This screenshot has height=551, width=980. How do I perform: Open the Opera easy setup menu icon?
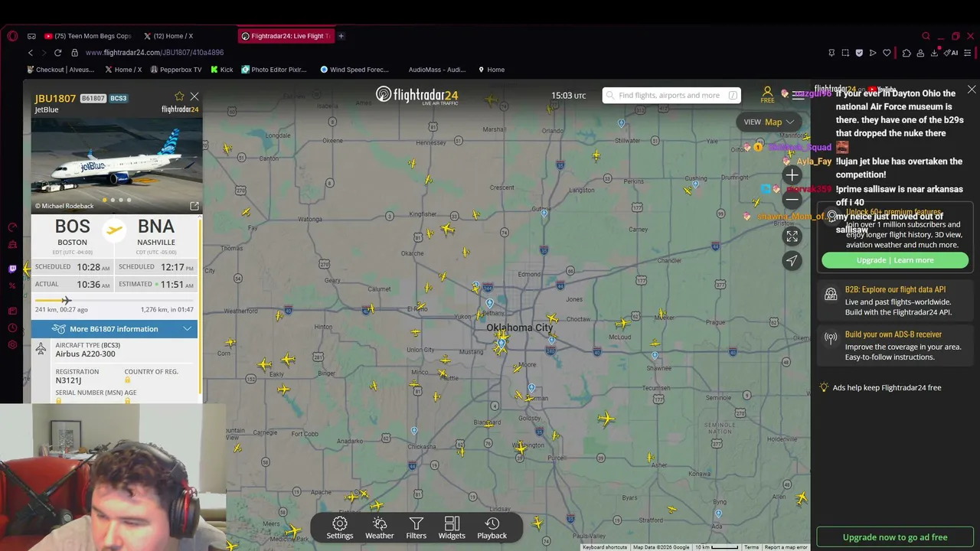(968, 53)
